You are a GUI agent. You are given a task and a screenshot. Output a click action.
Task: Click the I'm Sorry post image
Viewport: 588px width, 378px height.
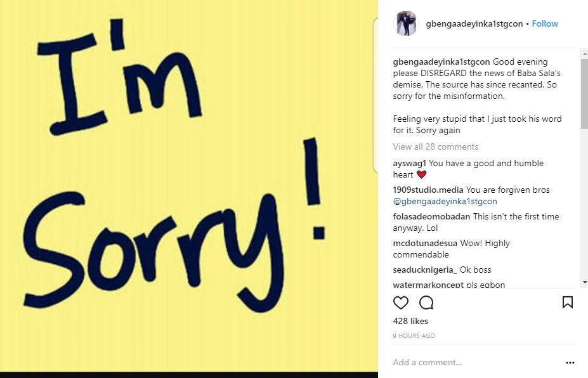pyautogui.click(x=189, y=186)
